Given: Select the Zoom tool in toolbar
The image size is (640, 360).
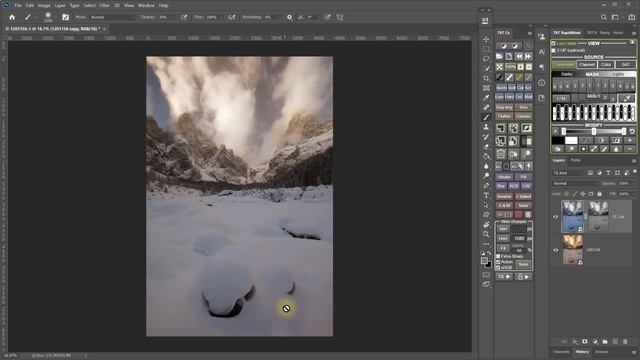Looking at the screenshot, I should coord(486,234).
